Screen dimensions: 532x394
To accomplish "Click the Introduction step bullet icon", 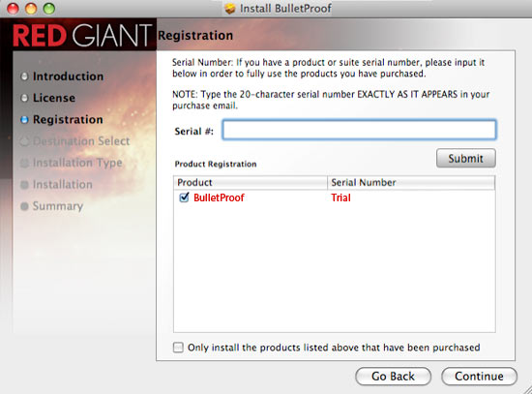I will click(x=24, y=76).
